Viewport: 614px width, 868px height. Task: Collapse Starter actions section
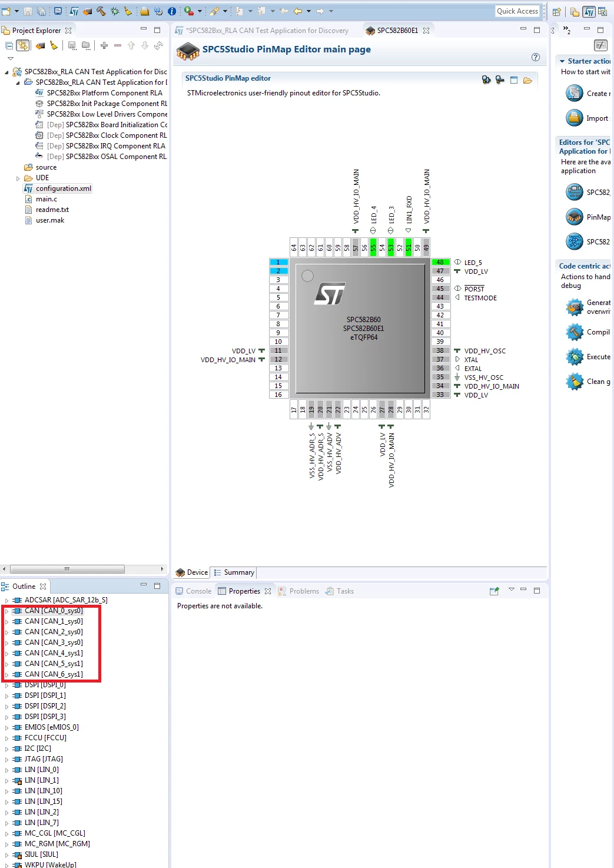coord(563,61)
